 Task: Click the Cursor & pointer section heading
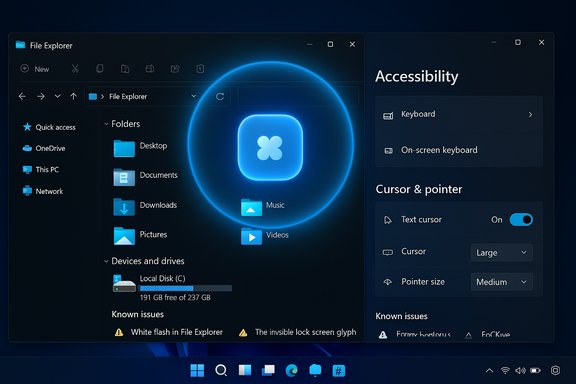pyautogui.click(x=419, y=189)
